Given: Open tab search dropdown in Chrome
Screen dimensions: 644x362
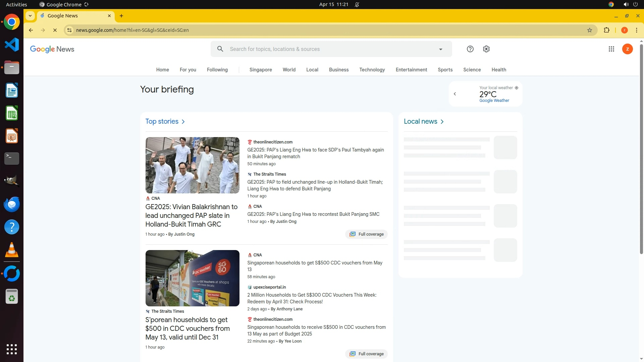Looking at the screenshot, I should click(x=30, y=16).
